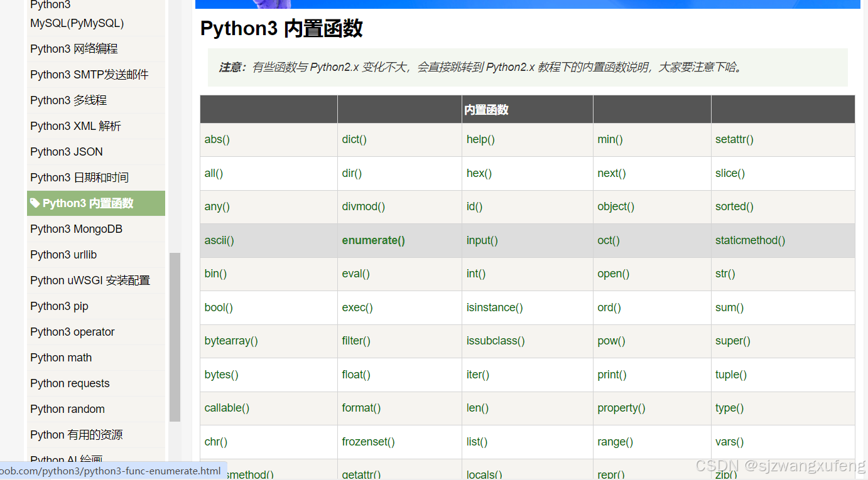Open Python3 JSON tutorial in sidebar
The height and width of the screenshot is (480, 868).
[x=66, y=151]
